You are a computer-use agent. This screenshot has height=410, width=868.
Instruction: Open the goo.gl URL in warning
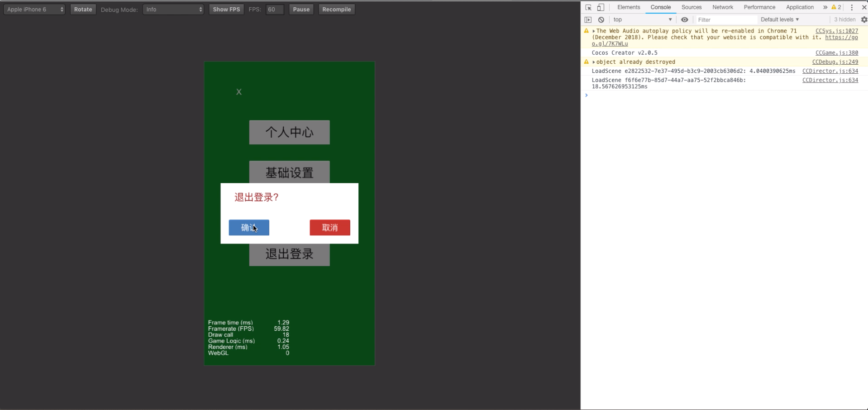pyautogui.click(x=841, y=38)
